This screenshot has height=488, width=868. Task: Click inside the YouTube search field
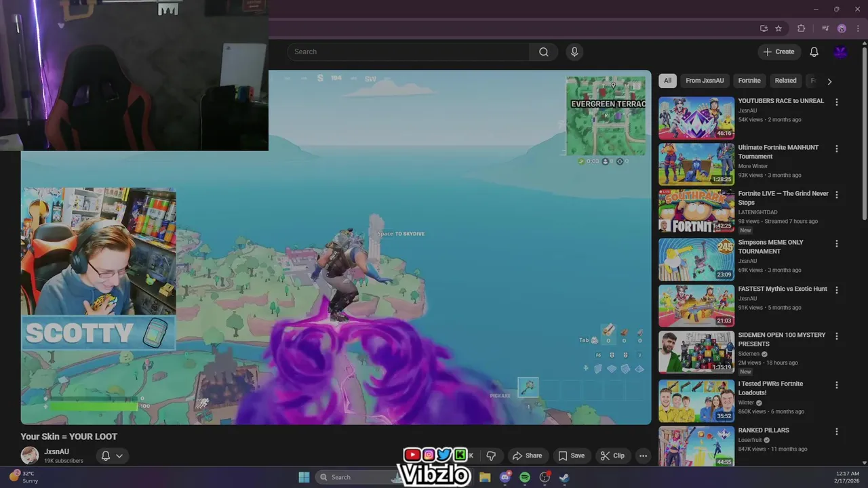[x=408, y=52]
